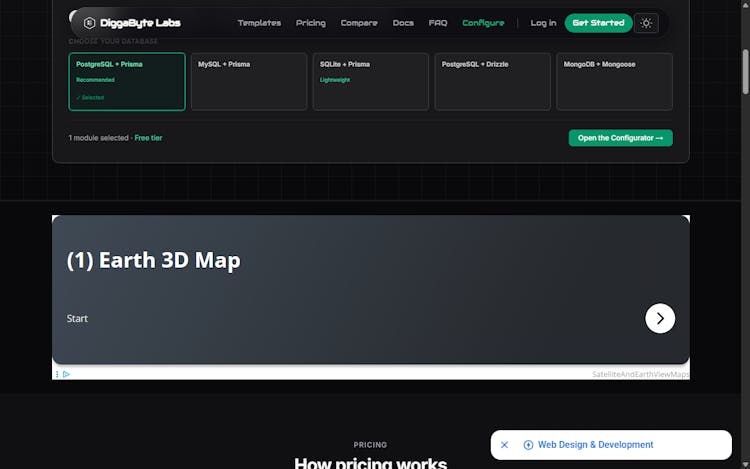
Task: Close the Web Design & Development popup
Action: point(504,445)
